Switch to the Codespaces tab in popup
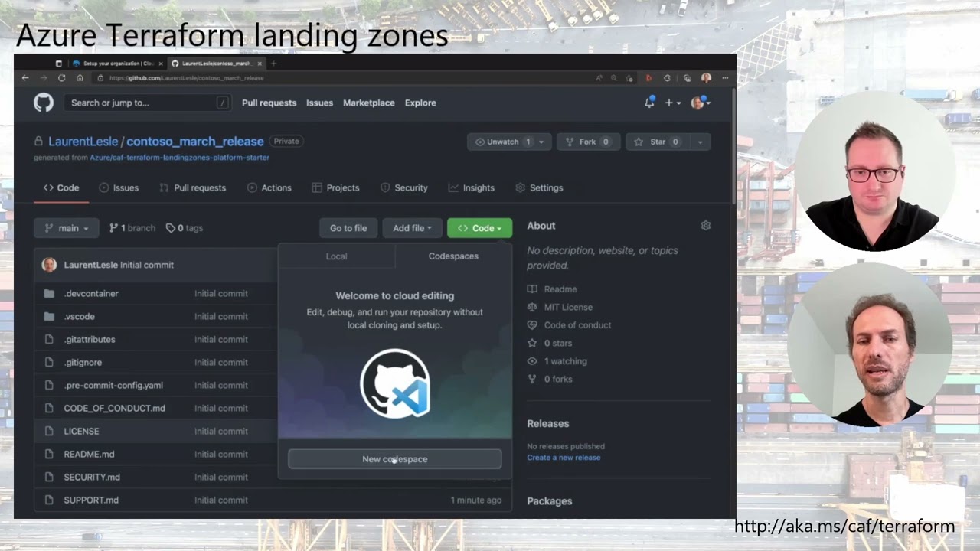The height and width of the screenshot is (551, 980). pos(453,256)
